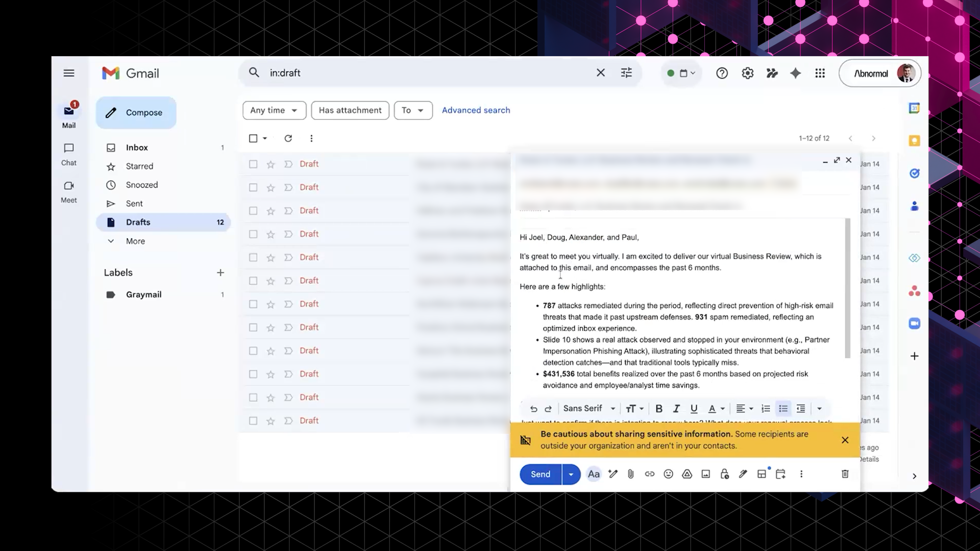Viewport: 980px width, 551px height.
Task: Open Gemini sparkle assistant icon
Action: click(x=795, y=73)
